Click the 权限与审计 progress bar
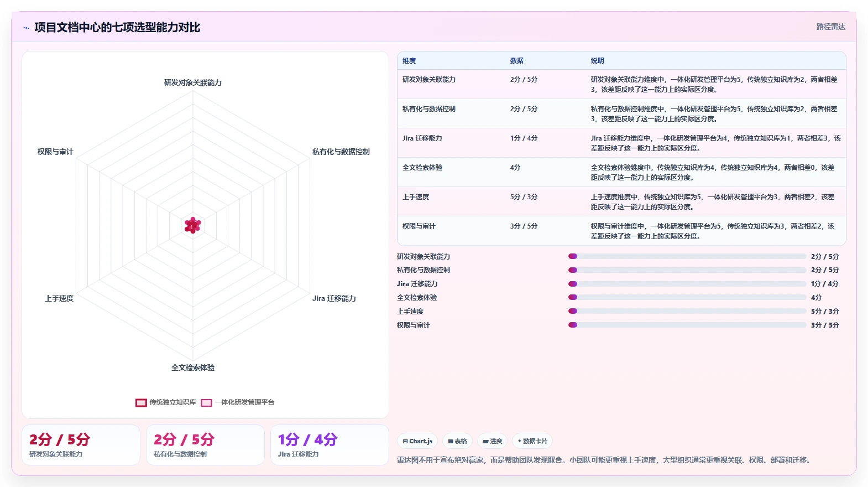868x487 pixels. pos(687,325)
